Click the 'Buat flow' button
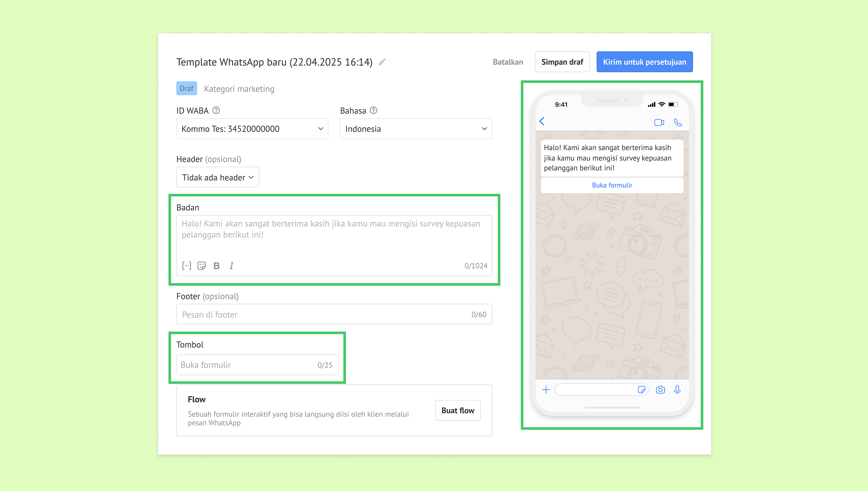The image size is (868, 491). click(x=458, y=410)
